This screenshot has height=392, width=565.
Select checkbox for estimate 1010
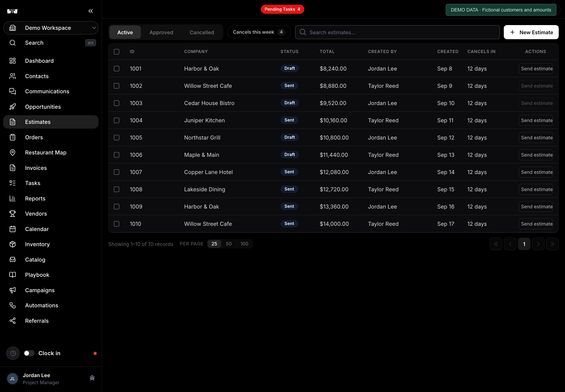click(x=117, y=224)
